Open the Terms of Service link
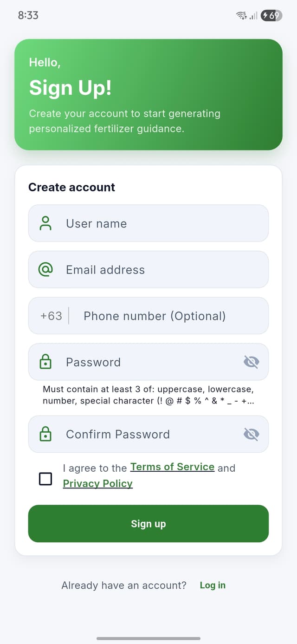297x644 pixels. pyautogui.click(x=172, y=467)
